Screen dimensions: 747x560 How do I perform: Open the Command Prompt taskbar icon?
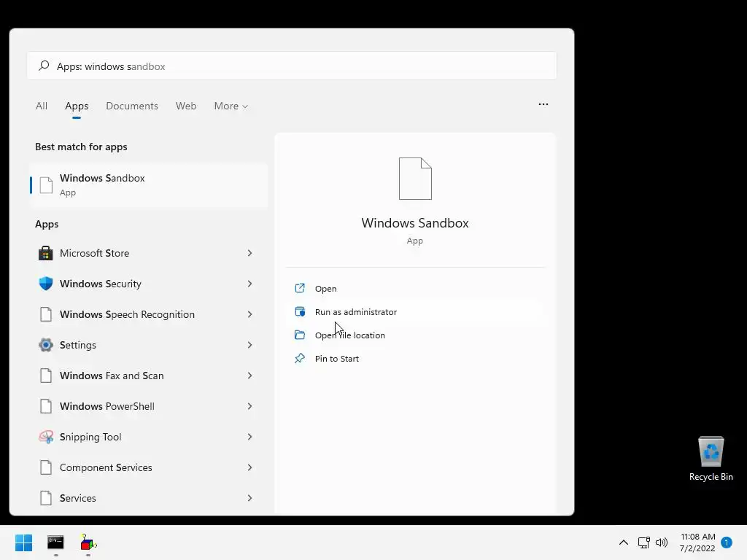point(55,542)
